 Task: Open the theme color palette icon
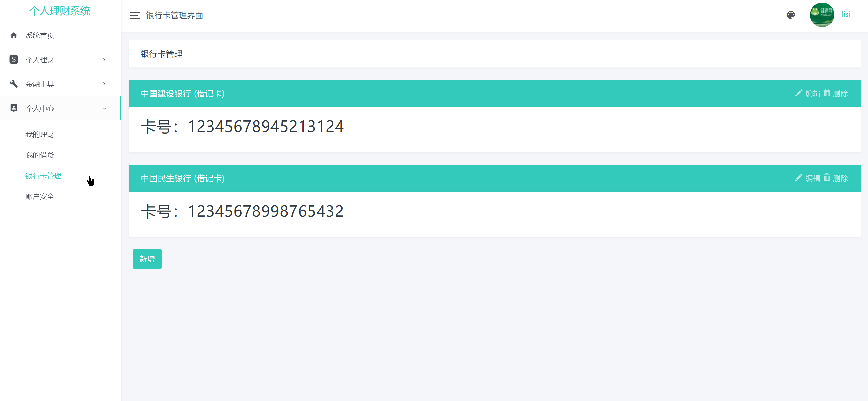pyautogui.click(x=791, y=15)
